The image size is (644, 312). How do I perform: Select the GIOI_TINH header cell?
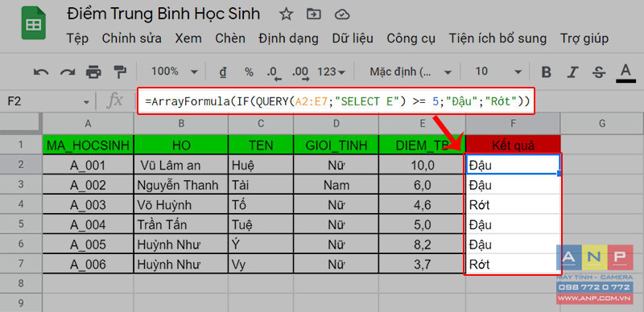(336, 145)
